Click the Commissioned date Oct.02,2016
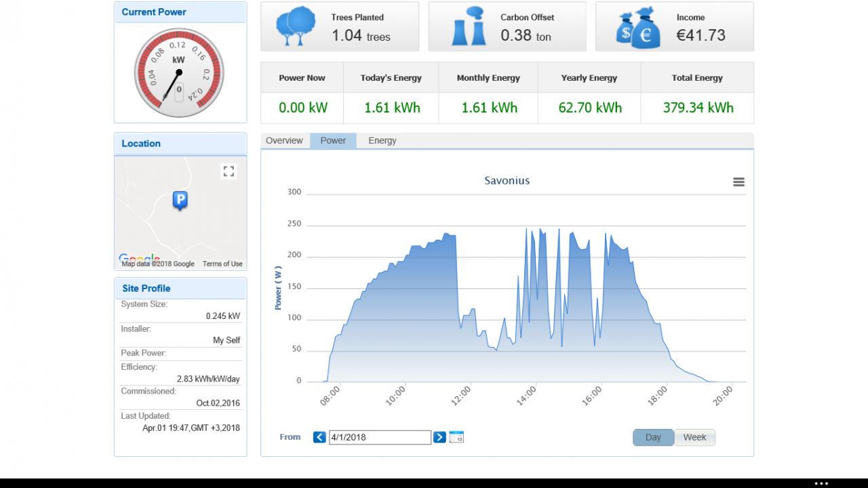This screenshot has width=868, height=488. [x=218, y=403]
